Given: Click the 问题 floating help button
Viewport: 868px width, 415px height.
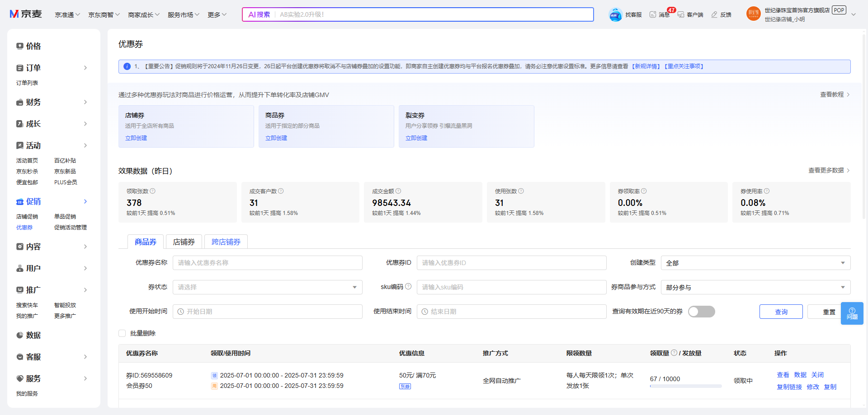Looking at the screenshot, I should point(852,313).
